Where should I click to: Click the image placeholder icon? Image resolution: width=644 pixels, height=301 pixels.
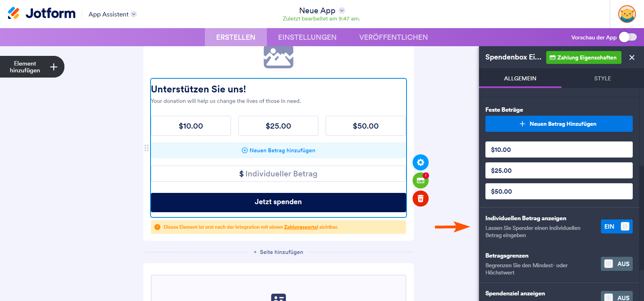[x=278, y=57]
